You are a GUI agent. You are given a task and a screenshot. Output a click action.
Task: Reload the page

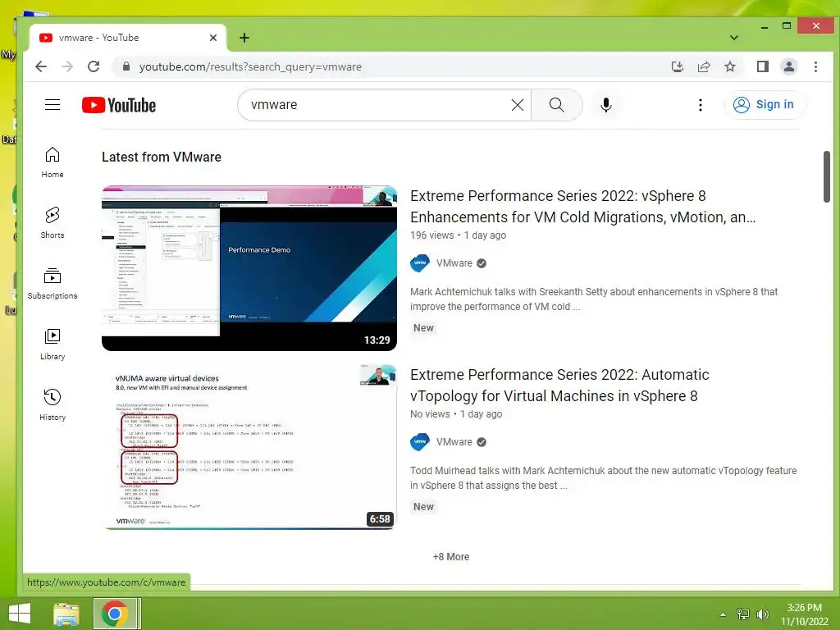(x=94, y=66)
